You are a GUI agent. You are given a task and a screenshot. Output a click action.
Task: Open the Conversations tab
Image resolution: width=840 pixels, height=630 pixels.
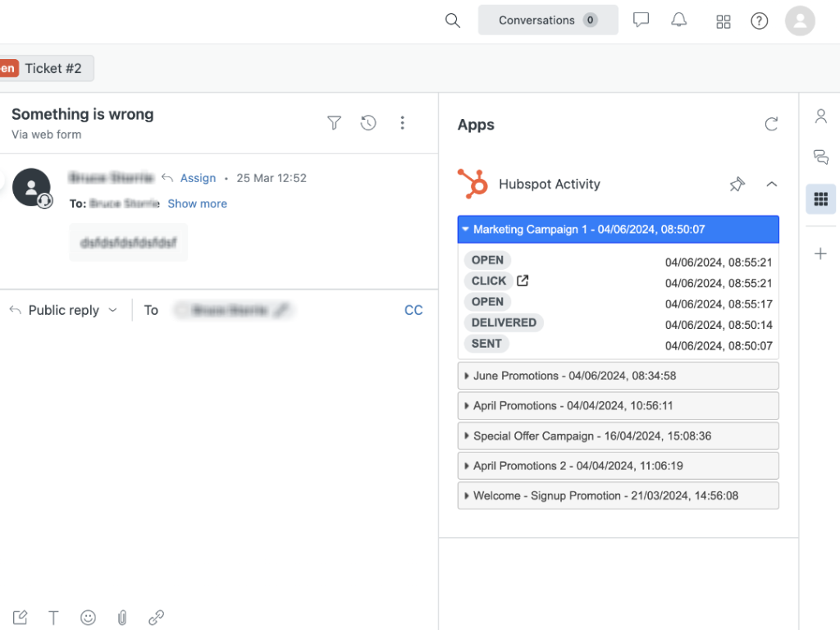(537, 20)
